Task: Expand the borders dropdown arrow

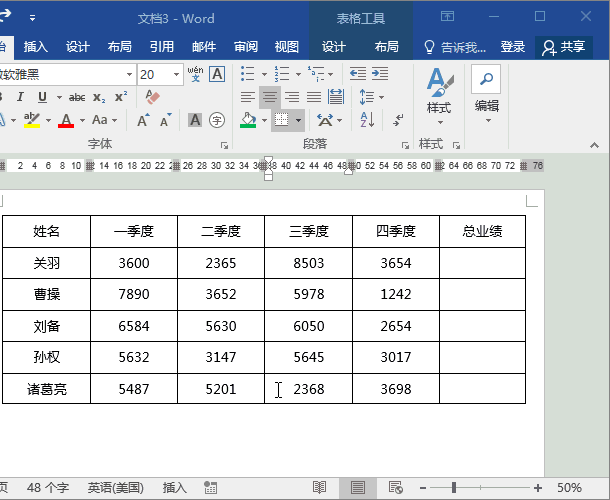Action: 298,120
